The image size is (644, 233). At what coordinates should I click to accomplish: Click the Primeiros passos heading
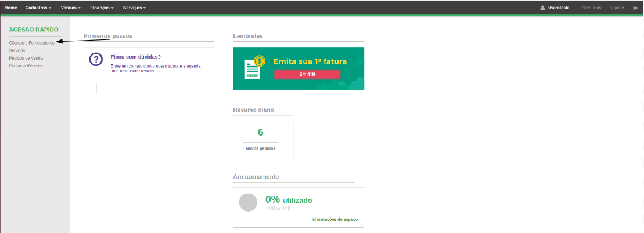[108, 36]
